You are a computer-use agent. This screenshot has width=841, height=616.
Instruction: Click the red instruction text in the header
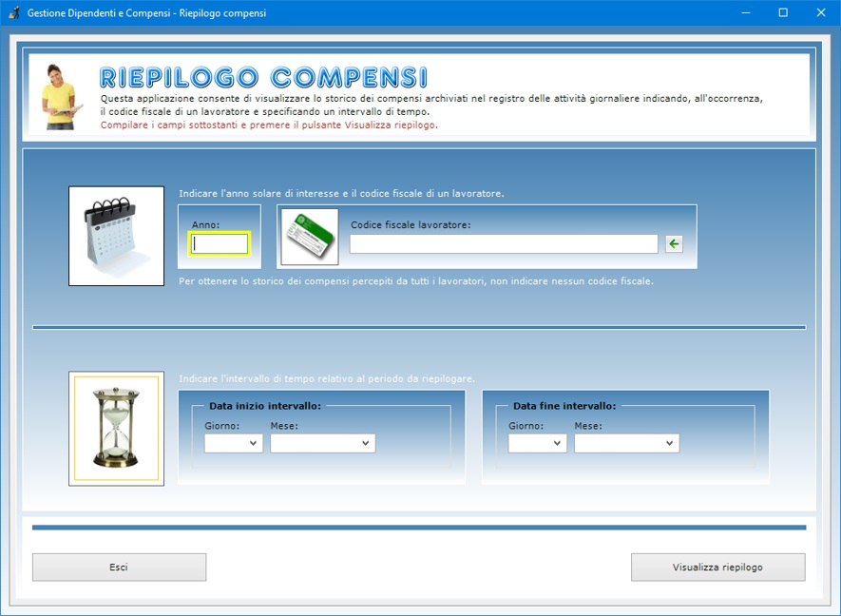269,125
